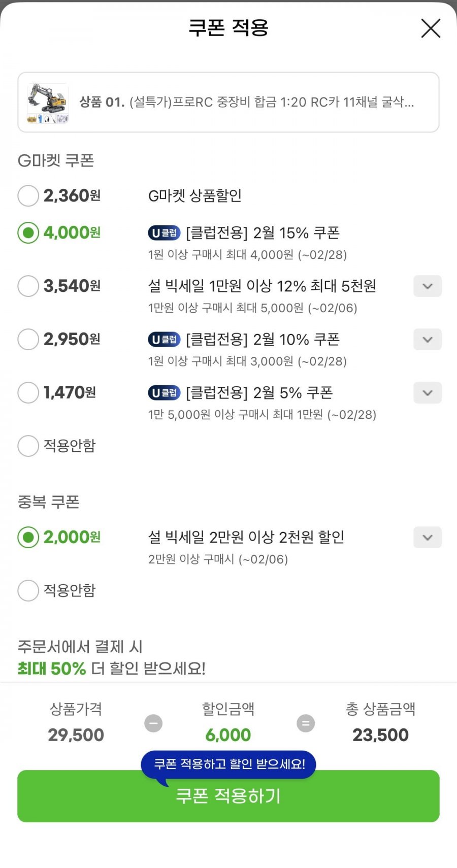Choose 적용안함 under 중복 쿠폰

[28, 590]
